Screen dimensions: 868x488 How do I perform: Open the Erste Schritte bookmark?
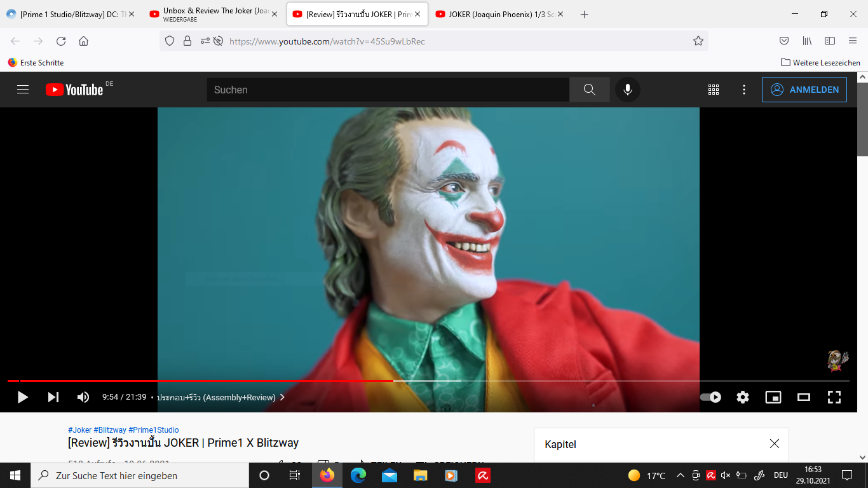pyautogui.click(x=36, y=62)
